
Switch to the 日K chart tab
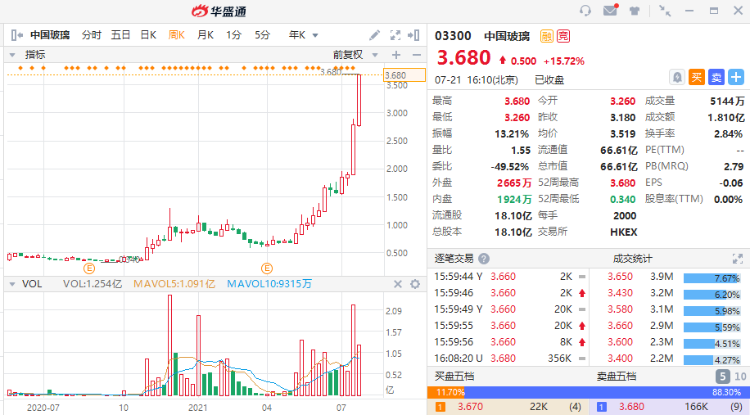[148, 35]
